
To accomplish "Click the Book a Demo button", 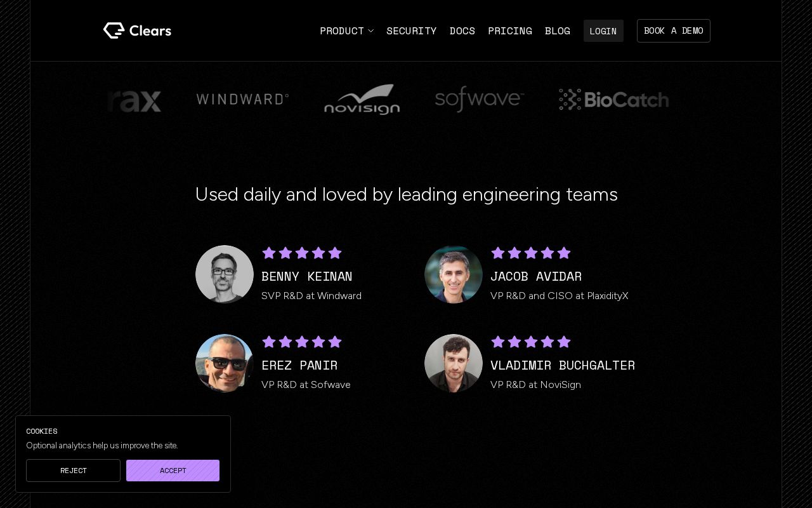I will point(673,30).
